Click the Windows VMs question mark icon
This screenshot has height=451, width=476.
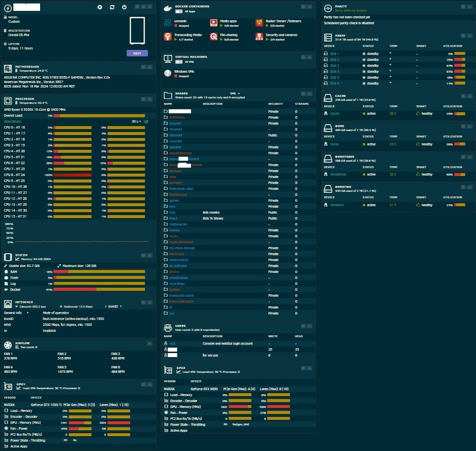[x=168, y=73]
